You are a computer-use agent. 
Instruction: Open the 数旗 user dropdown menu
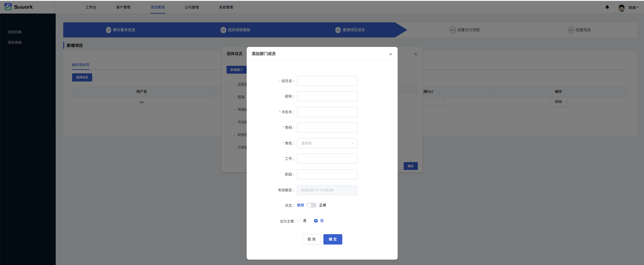(x=633, y=8)
